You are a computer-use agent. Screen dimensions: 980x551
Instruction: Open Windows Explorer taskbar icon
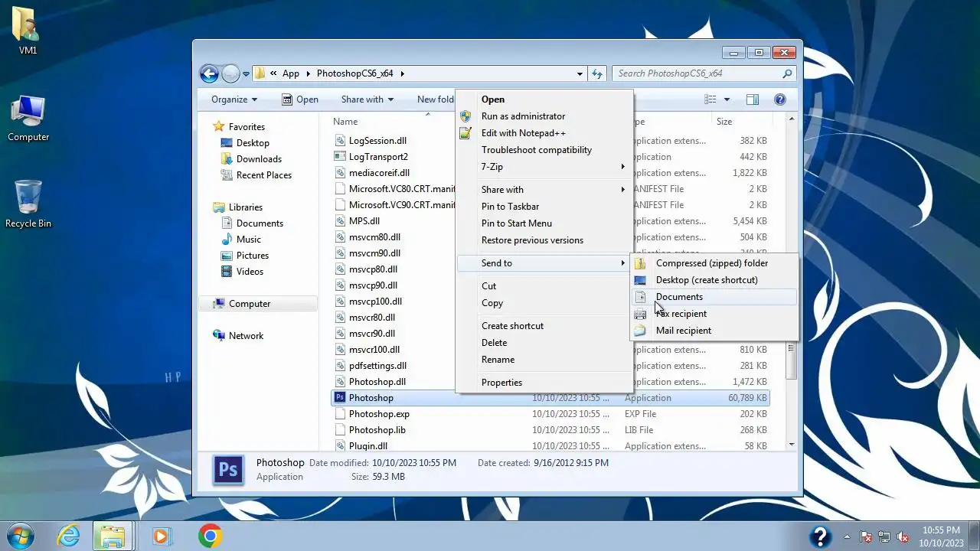113,536
